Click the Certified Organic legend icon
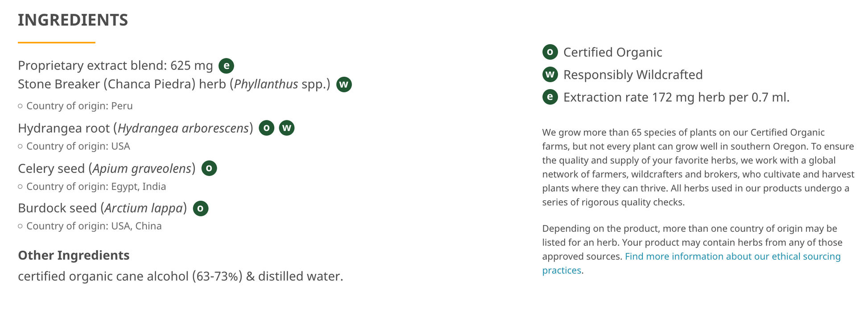 [550, 52]
